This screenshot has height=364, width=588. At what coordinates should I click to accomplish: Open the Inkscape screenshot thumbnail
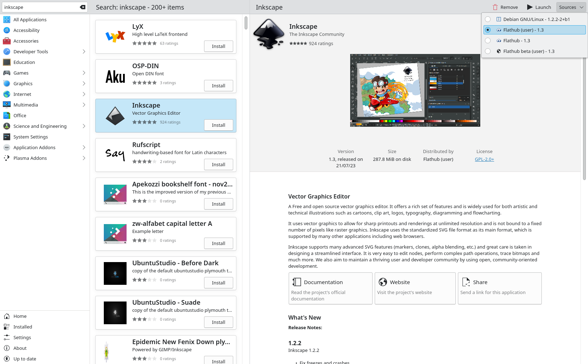[x=415, y=90]
